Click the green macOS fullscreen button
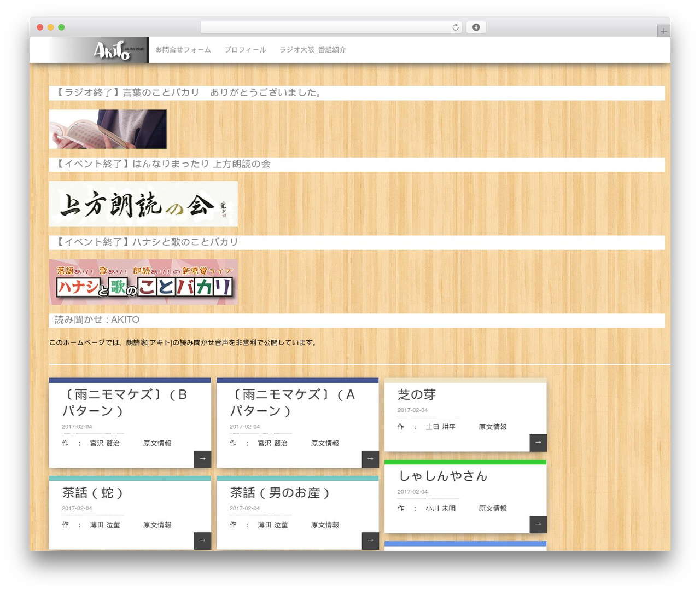The height and width of the screenshot is (593, 700). pos(61,27)
